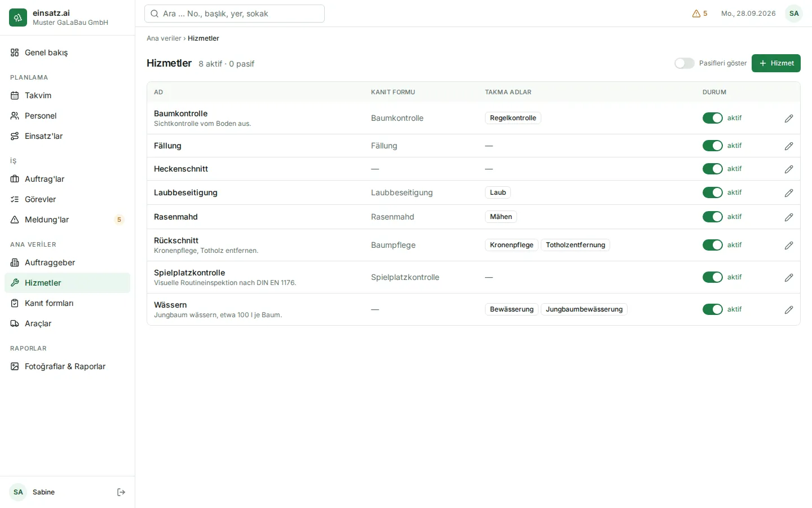Open Meldung'lar warning triangle icon
Viewport: 812px width, 508px height.
15,220
